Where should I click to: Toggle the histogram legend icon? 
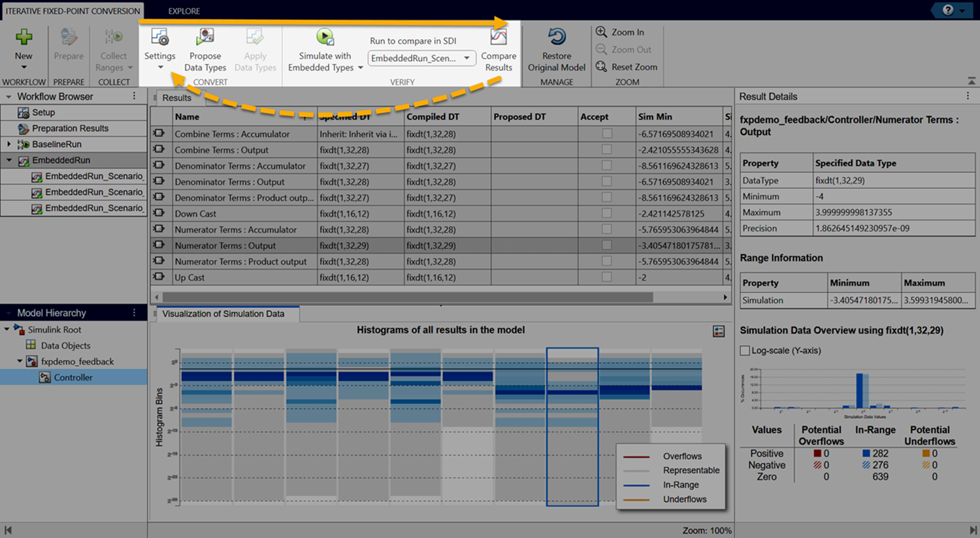coord(719,331)
